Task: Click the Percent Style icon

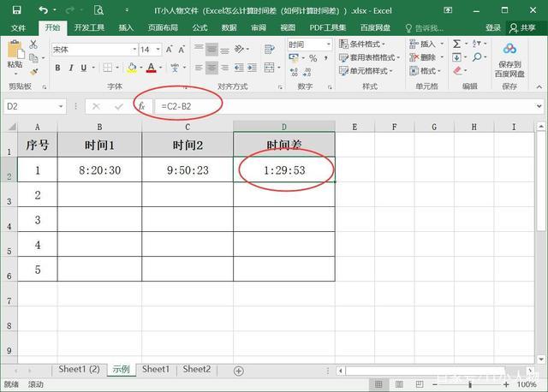Action: (313, 58)
